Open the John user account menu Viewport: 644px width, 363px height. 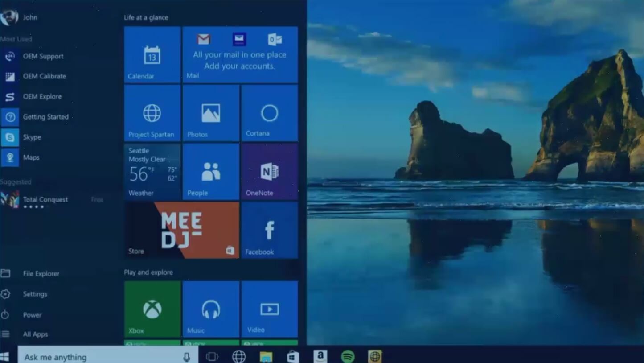click(20, 17)
